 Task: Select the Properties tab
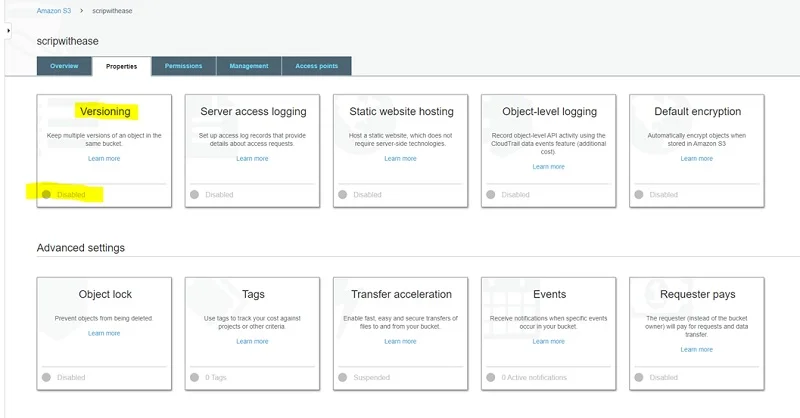click(x=121, y=66)
